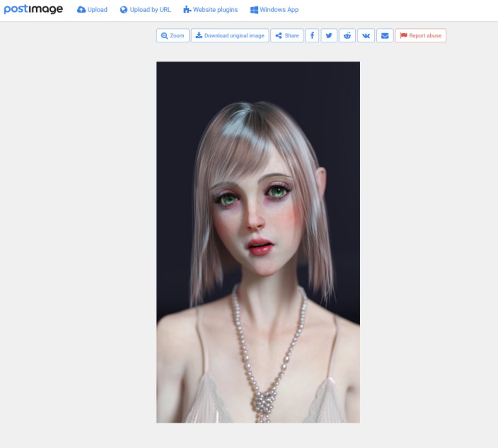Open the Website plugins link
This screenshot has height=448, width=498.
[211, 10]
